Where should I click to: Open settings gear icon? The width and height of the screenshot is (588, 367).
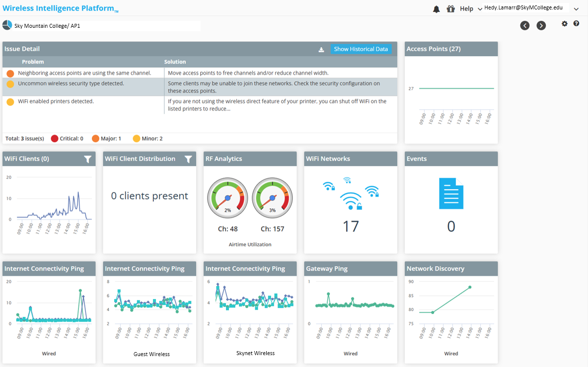click(564, 24)
